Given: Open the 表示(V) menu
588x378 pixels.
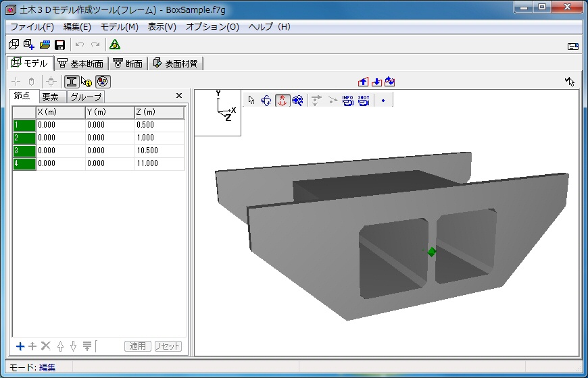Looking at the screenshot, I should tap(162, 27).
